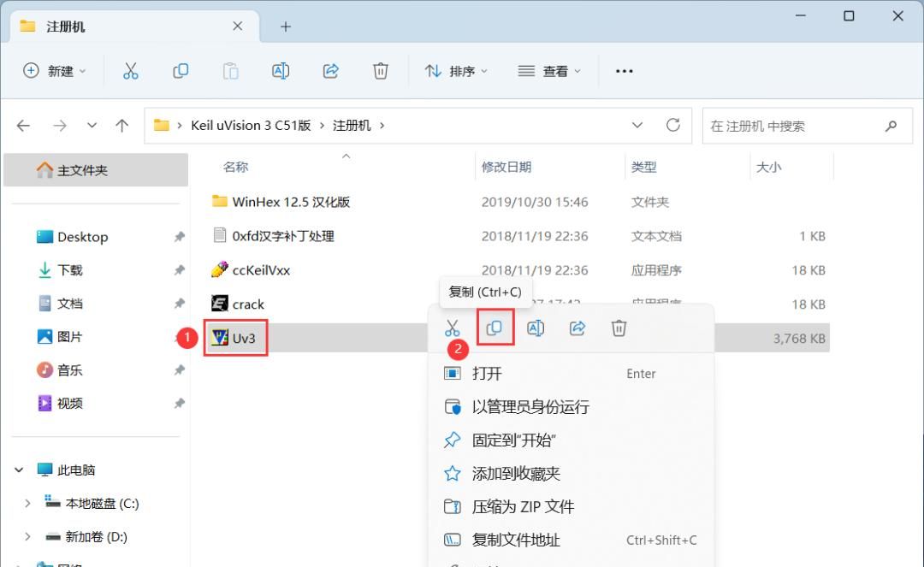
Task: Click the share icon in the context menu
Action: point(577,328)
